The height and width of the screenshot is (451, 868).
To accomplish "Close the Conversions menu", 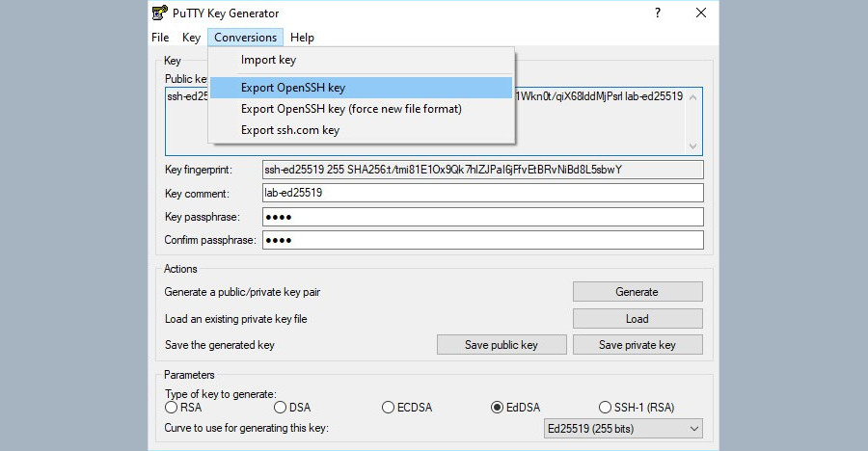I will pyautogui.click(x=245, y=37).
